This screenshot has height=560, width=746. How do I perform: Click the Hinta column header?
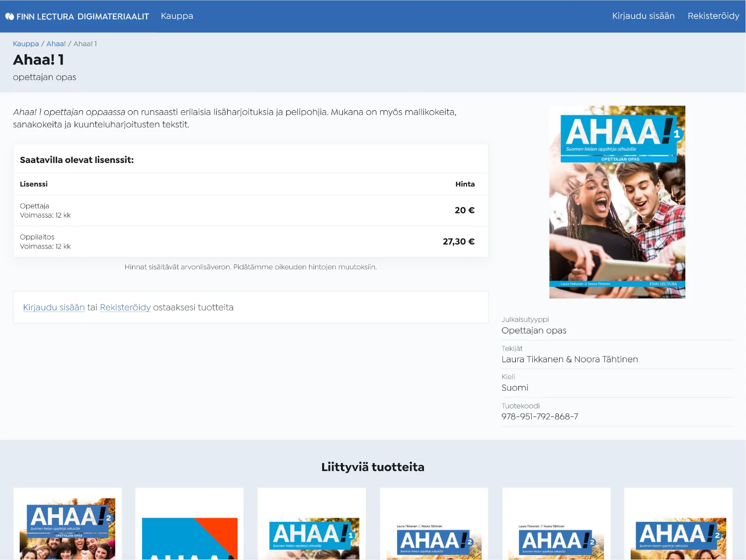(x=465, y=184)
